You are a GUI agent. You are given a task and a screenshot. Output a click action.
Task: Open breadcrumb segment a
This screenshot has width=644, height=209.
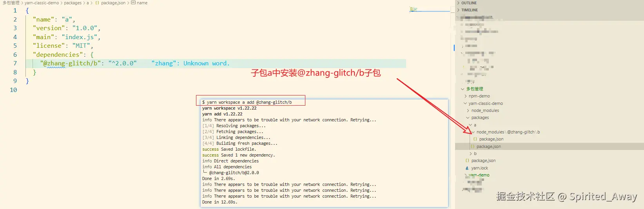pos(88,3)
